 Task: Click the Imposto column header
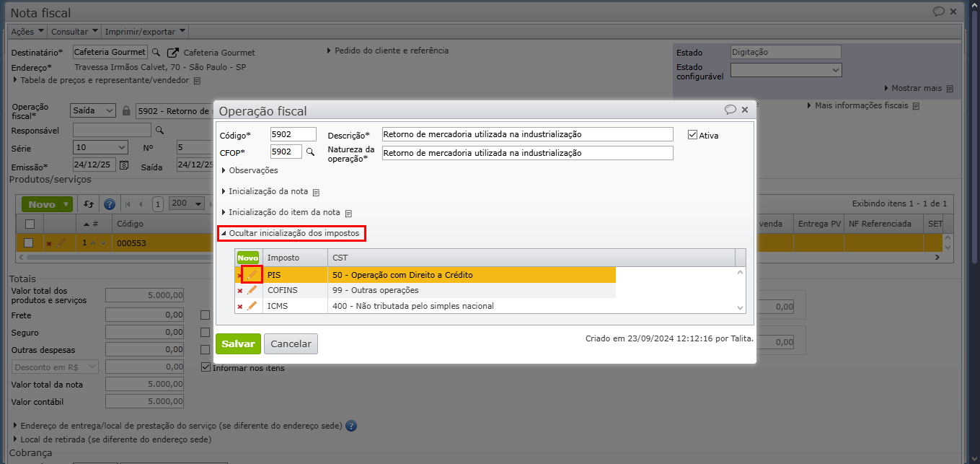click(295, 258)
